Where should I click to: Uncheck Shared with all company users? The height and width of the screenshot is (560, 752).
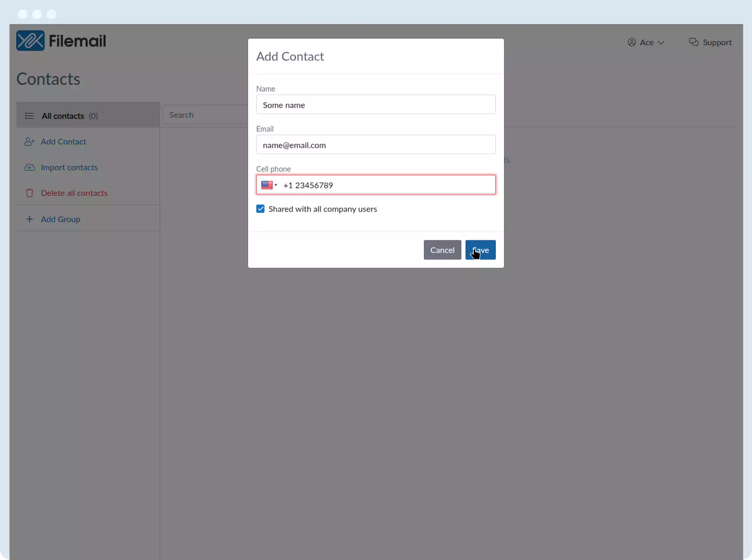pyautogui.click(x=260, y=209)
